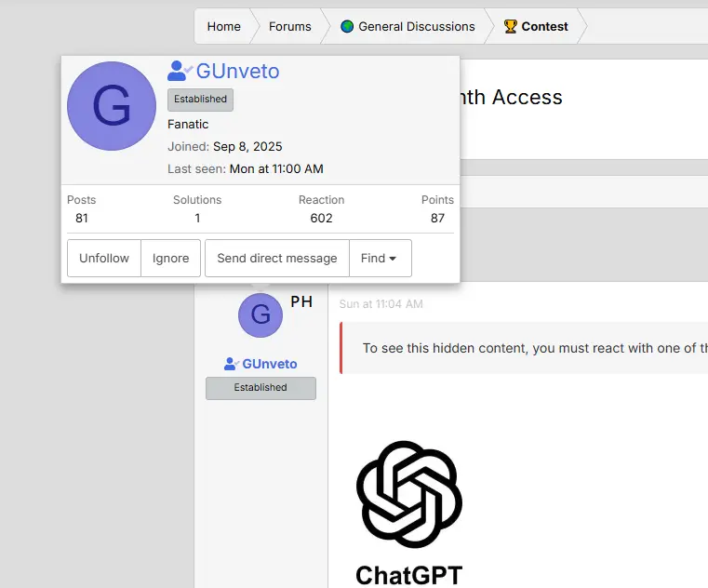Click the hidden content notice
This screenshot has width=708, height=588.
coord(524,348)
